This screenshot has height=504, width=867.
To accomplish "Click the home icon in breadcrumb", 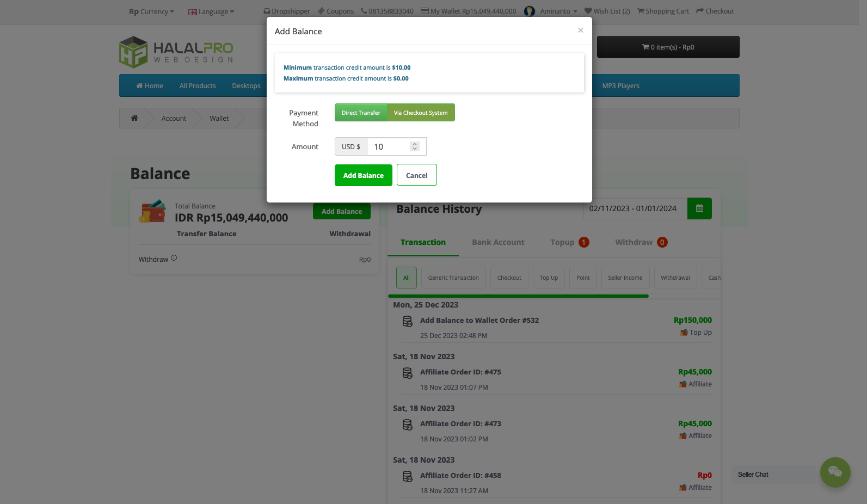I will click(134, 118).
